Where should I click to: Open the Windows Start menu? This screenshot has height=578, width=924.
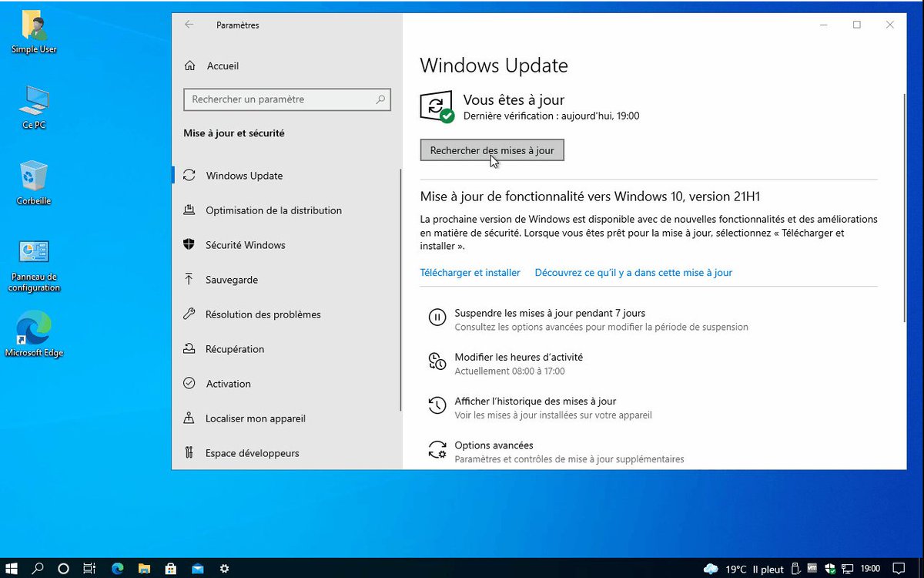pyautogui.click(x=12, y=569)
